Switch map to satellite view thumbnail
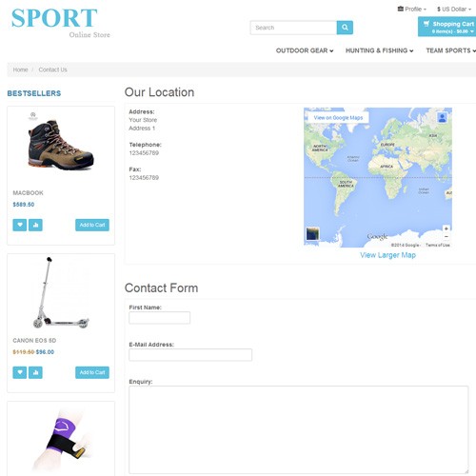This screenshot has width=476, height=476. (x=312, y=234)
